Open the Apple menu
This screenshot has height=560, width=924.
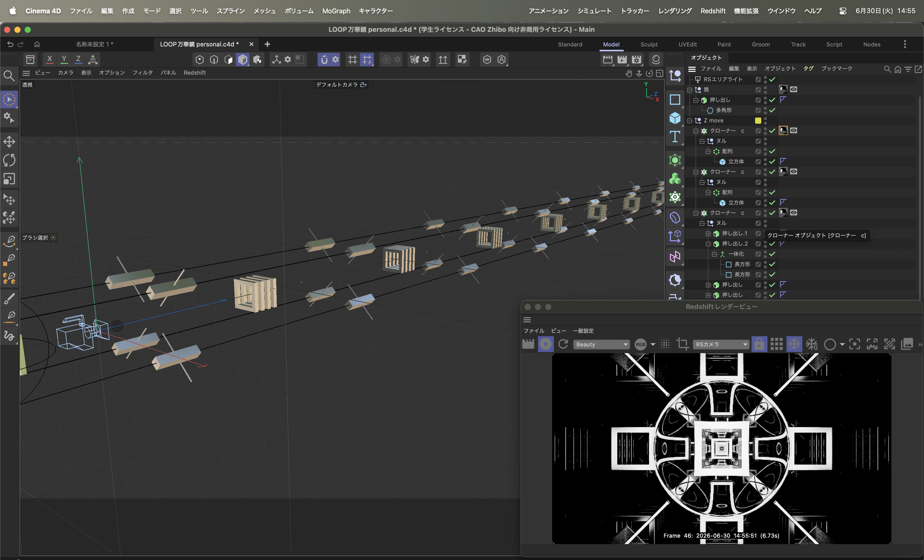tap(13, 11)
